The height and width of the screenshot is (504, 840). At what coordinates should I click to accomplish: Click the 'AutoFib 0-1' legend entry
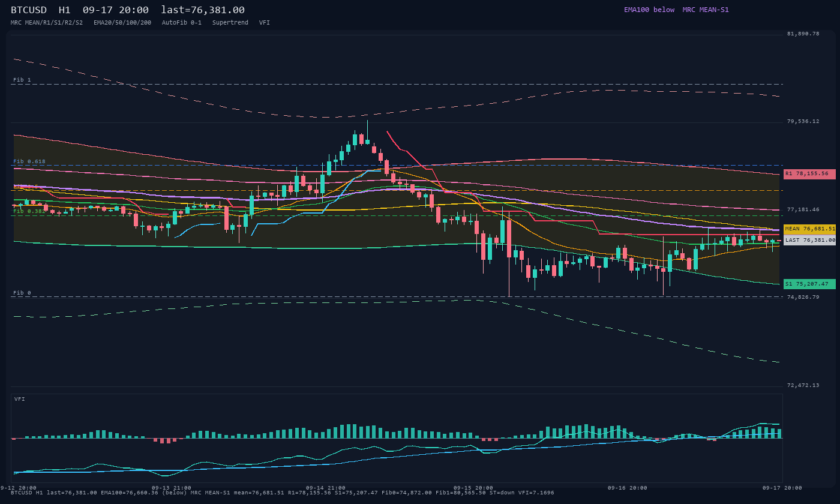[x=182, y=23]
